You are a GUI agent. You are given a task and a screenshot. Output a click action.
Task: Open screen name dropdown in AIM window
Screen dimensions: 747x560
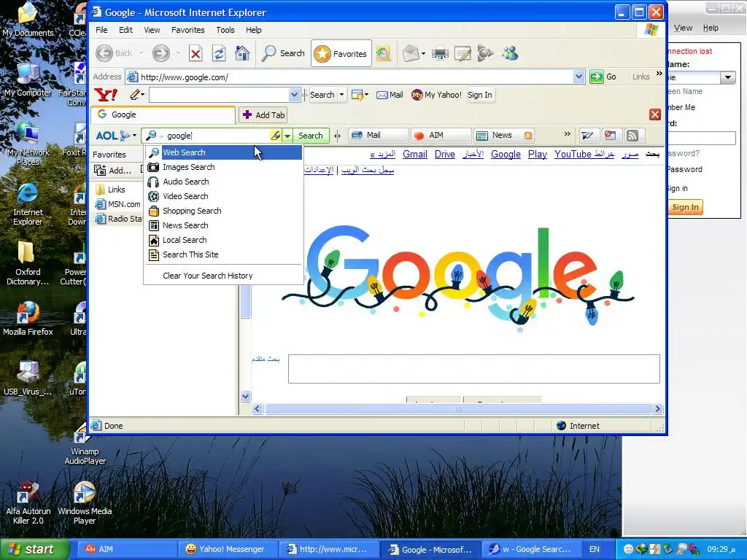coord(727,77)
